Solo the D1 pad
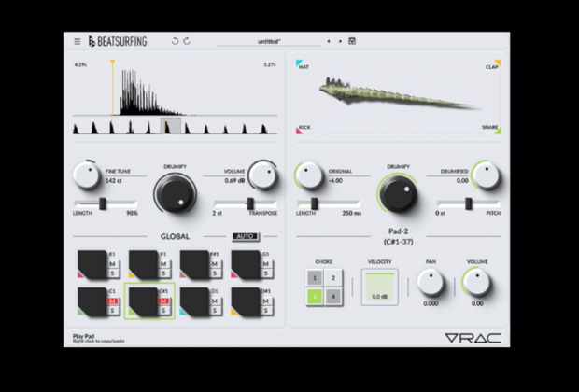579x392 pixels. pos(215,311)
